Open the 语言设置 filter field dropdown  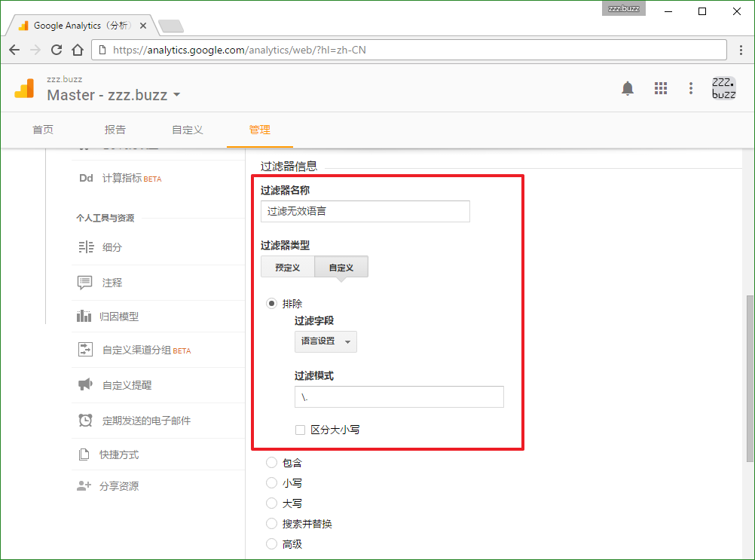point(326,341)
